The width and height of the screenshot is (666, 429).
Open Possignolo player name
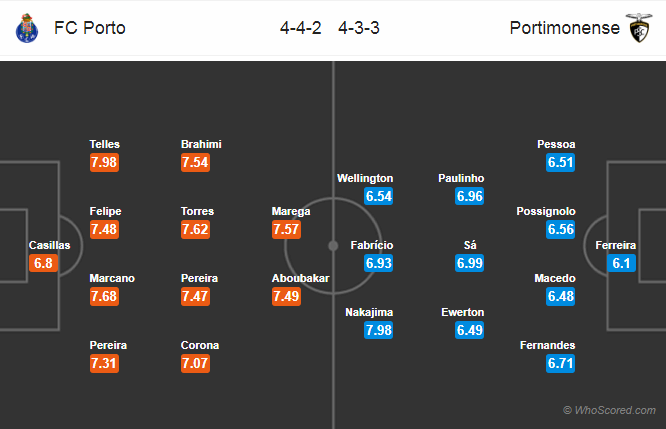546,212
